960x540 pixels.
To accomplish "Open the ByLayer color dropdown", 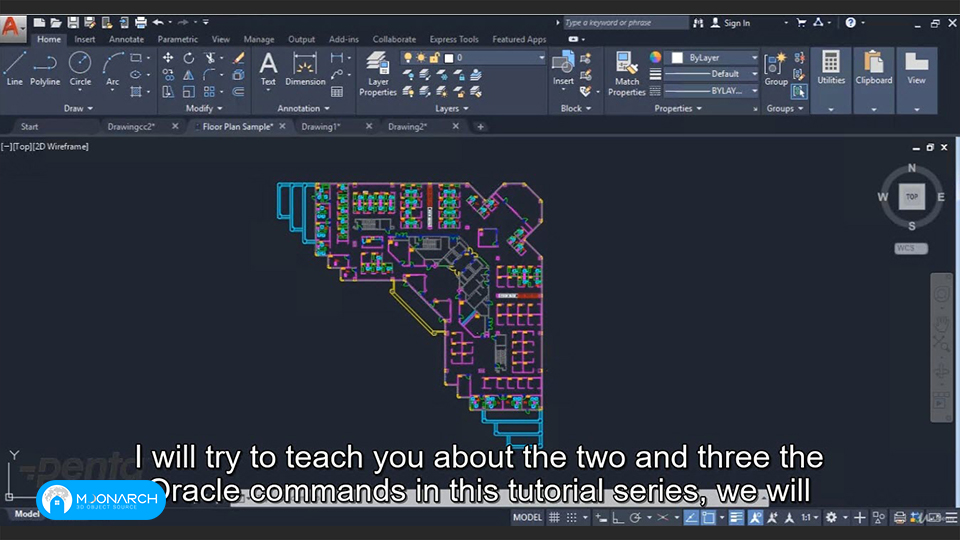I will pos(714,58).
